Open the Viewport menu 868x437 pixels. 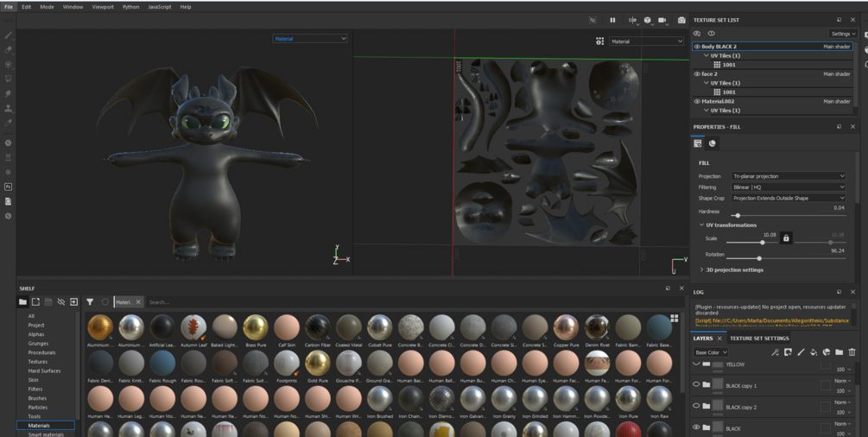[103, 7]
